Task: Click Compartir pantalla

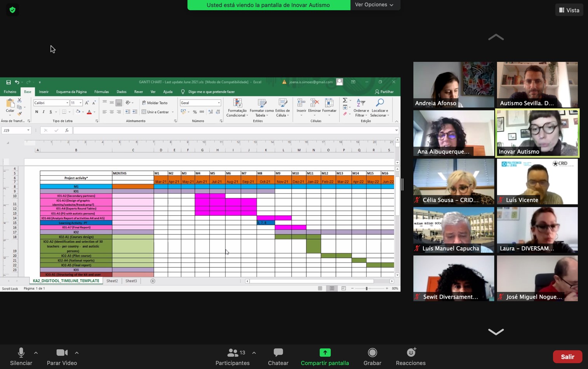Action: point(325,357)
